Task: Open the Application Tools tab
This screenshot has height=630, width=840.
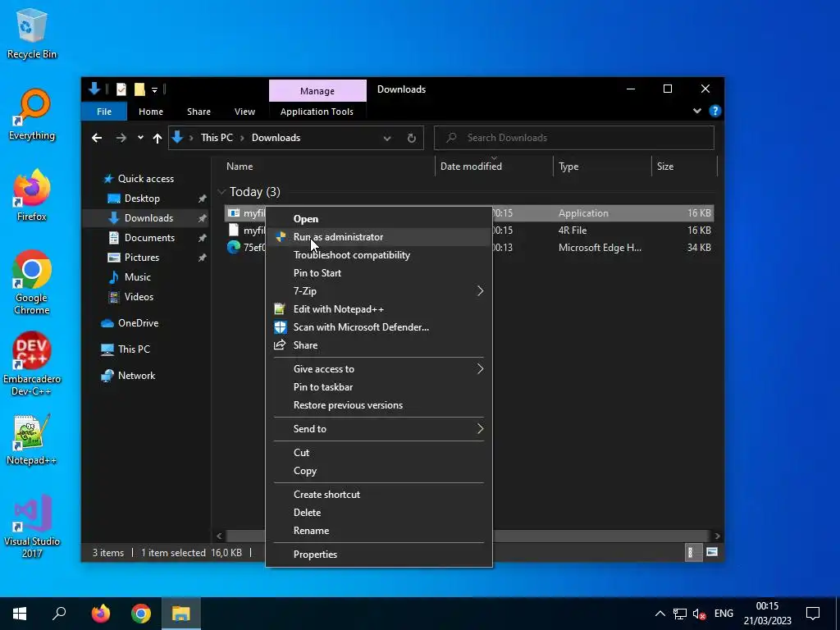Action: coord(317,112)
